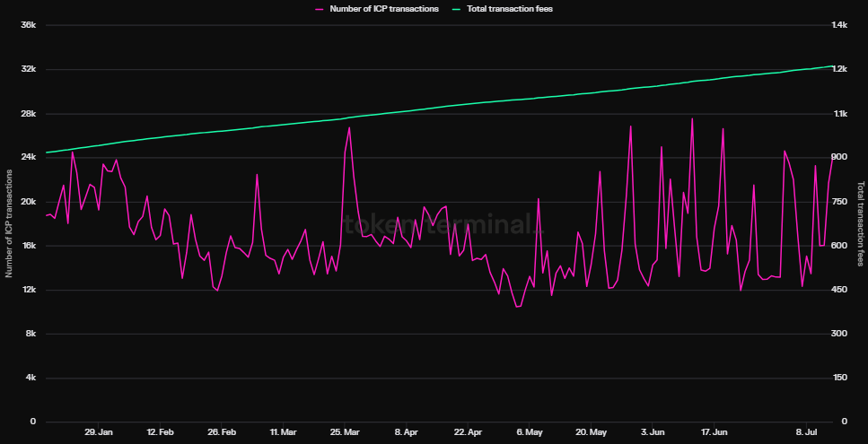Click the 17. Jun date label
Image resolution: width=868 pixels, height=444 pixels.
715,431
